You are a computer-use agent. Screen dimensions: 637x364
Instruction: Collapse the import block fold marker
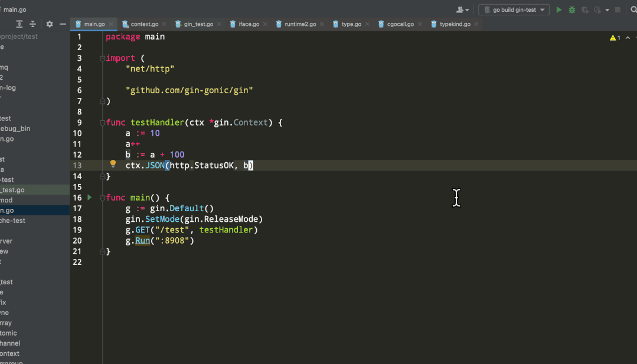(103, 58)
